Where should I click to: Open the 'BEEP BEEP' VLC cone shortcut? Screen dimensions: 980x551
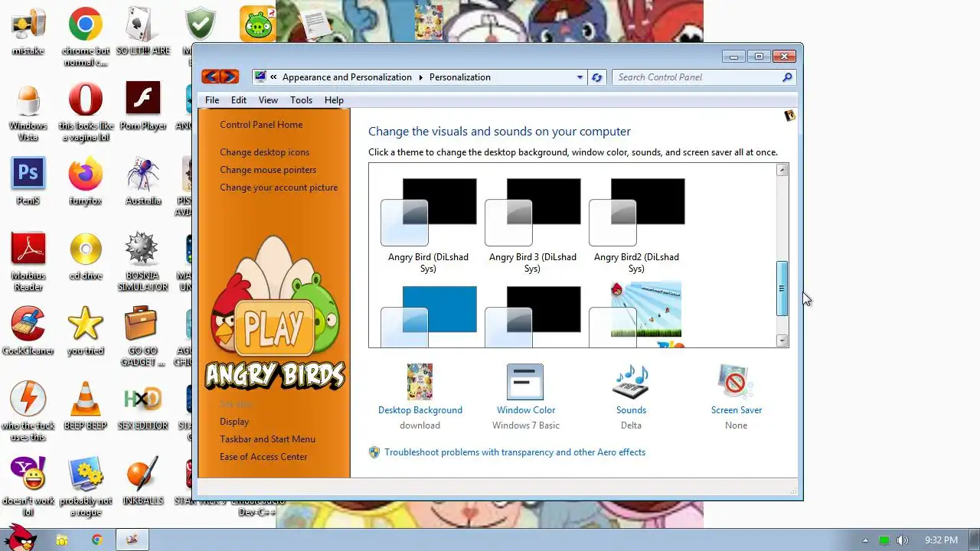click(86, 406)
